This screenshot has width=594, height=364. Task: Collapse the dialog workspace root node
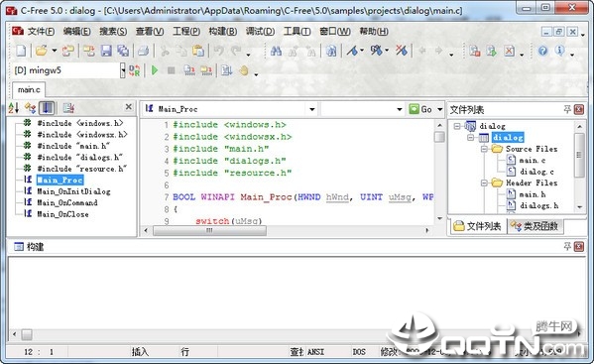coord(457,126)
